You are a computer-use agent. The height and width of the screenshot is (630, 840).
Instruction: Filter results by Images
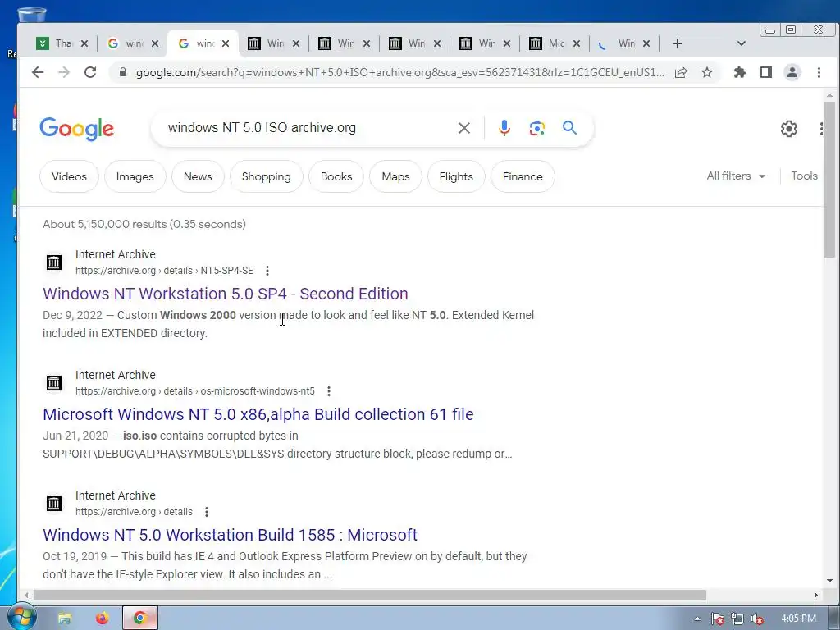coord(135,176)
